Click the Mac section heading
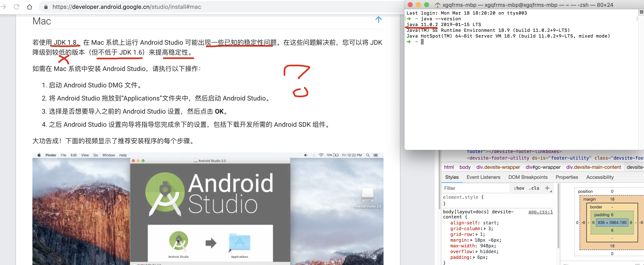This screenshot has height=265, width=644. pyautogui.click(x=41, y=21)
